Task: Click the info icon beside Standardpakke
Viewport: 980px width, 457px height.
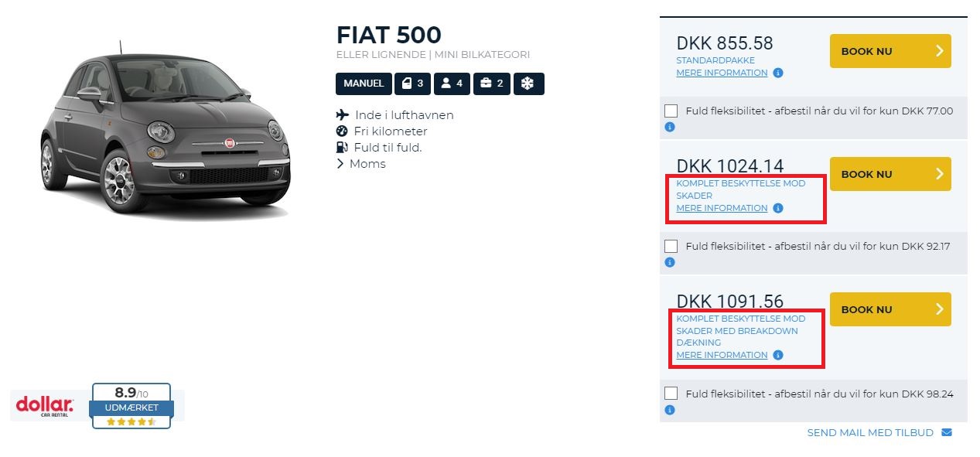Action: 778,73
